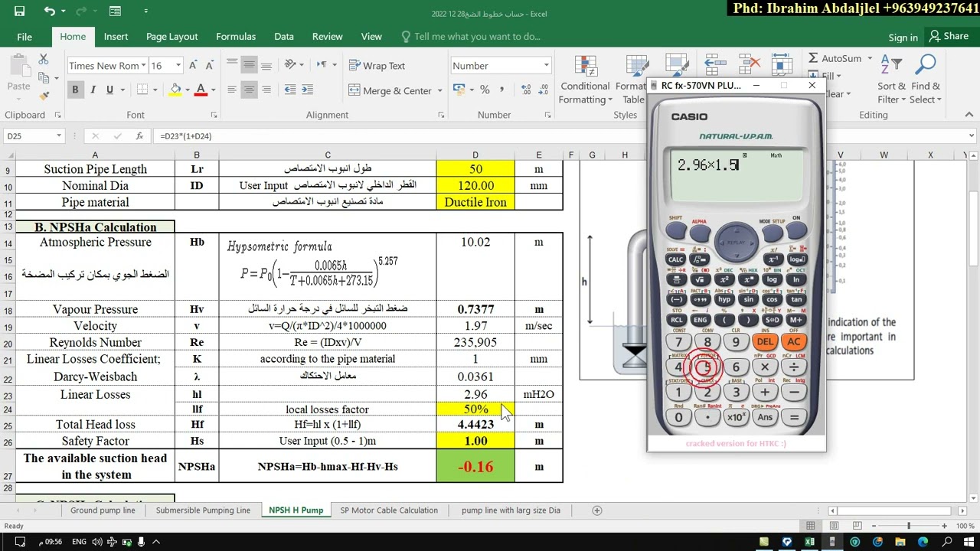Click the Add new sheet plus icon

point(597,510)
